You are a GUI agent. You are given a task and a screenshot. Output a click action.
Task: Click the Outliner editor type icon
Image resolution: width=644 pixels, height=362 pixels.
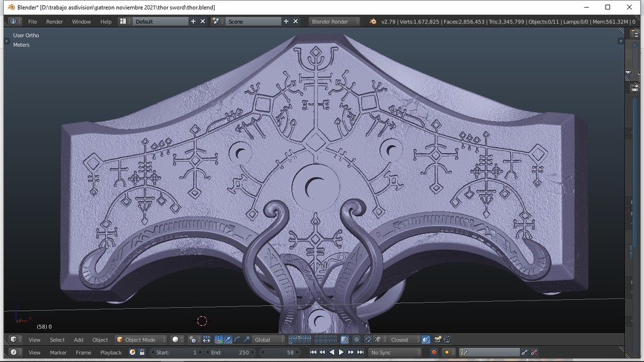tap(634, 34)
